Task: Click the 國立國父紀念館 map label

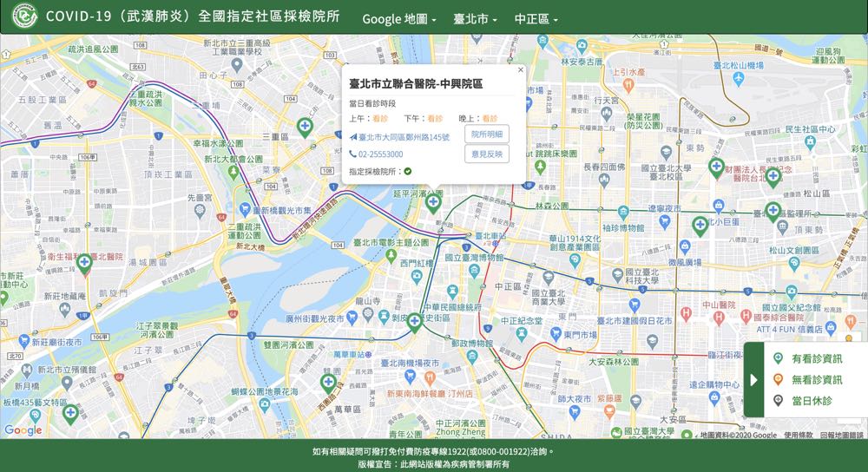Action: coord(791,307)
